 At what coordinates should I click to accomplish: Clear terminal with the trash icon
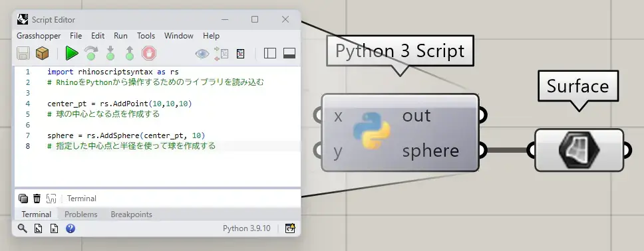coord(37,199)
